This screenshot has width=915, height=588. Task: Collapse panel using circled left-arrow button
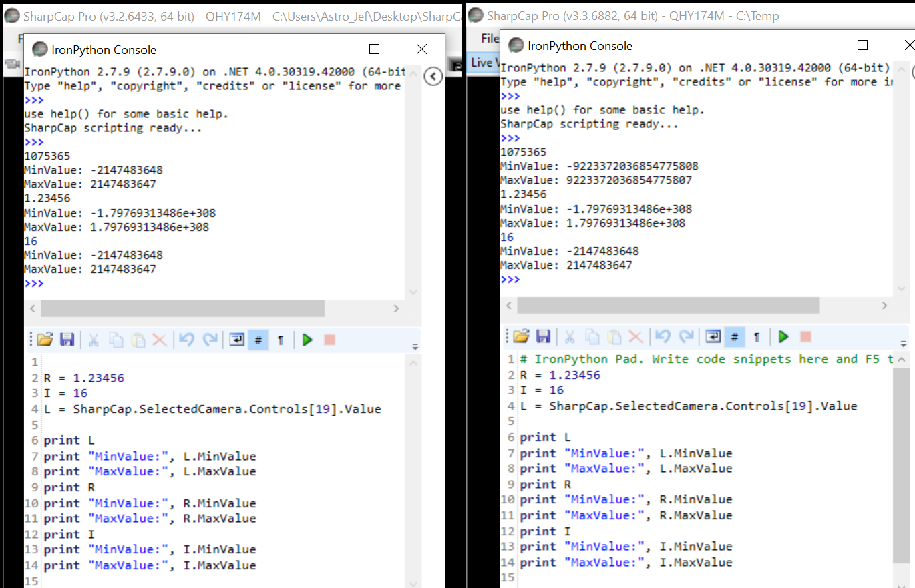click(433, 77)
